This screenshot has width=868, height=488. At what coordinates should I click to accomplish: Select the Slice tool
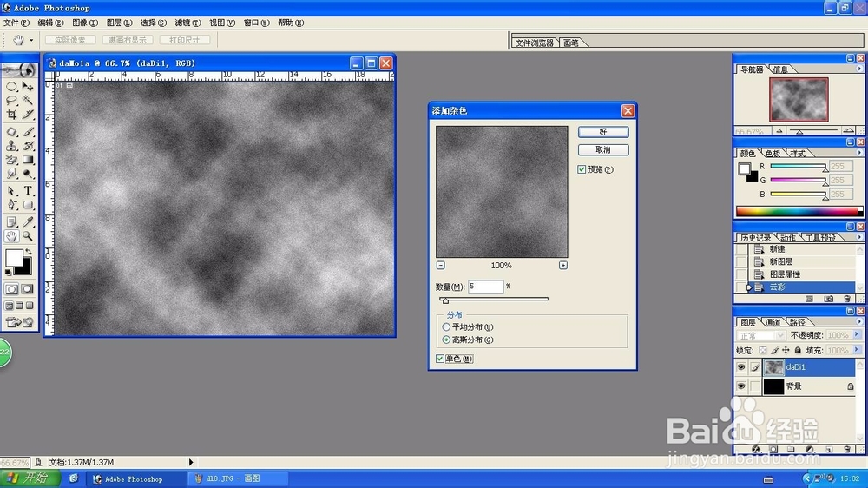[x=28, y=115]
